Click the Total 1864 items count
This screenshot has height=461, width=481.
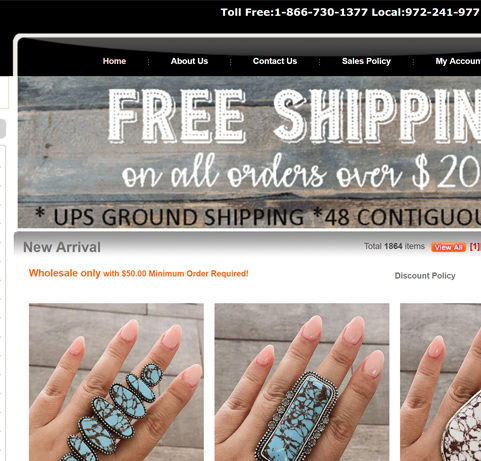[x=394, y=246]
